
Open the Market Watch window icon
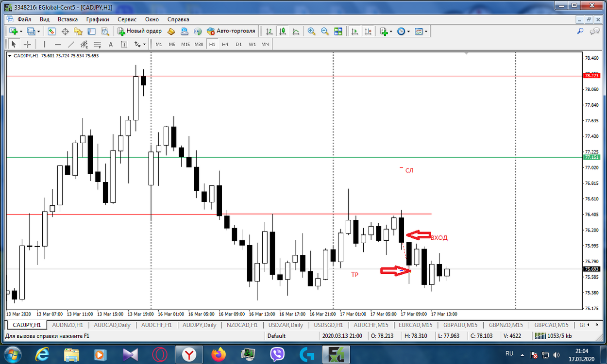click(x=51, y=31)
